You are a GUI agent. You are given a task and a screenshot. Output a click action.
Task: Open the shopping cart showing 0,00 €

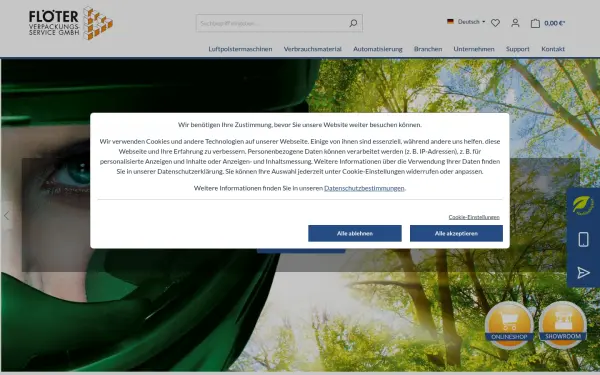coord(548,23)
